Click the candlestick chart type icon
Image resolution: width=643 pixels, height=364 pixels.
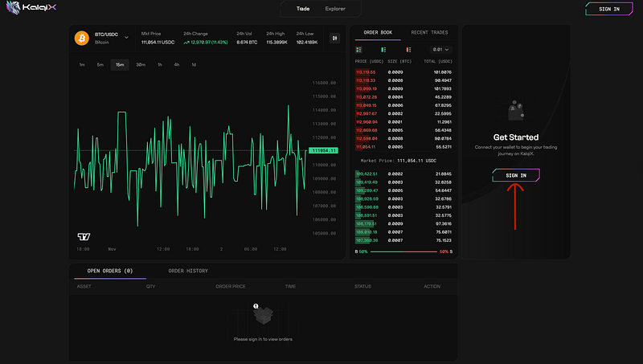click(x=334, y=38)
